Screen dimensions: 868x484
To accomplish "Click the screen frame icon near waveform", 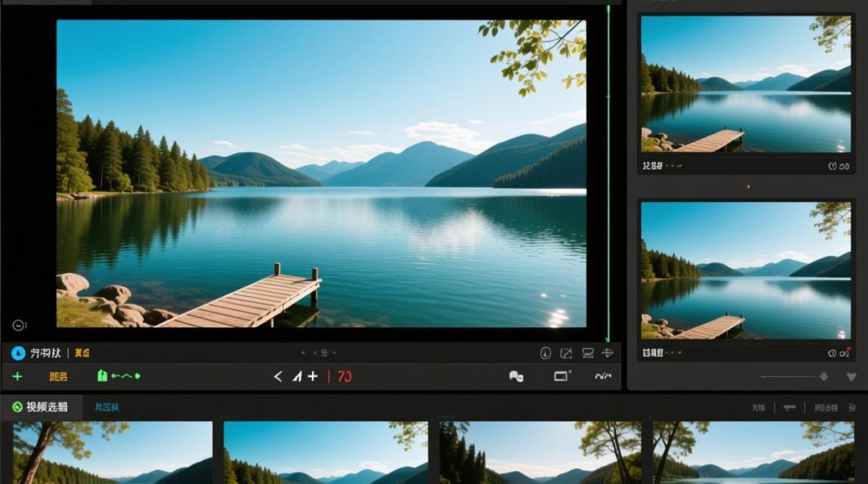I will (x=563, y=376).
